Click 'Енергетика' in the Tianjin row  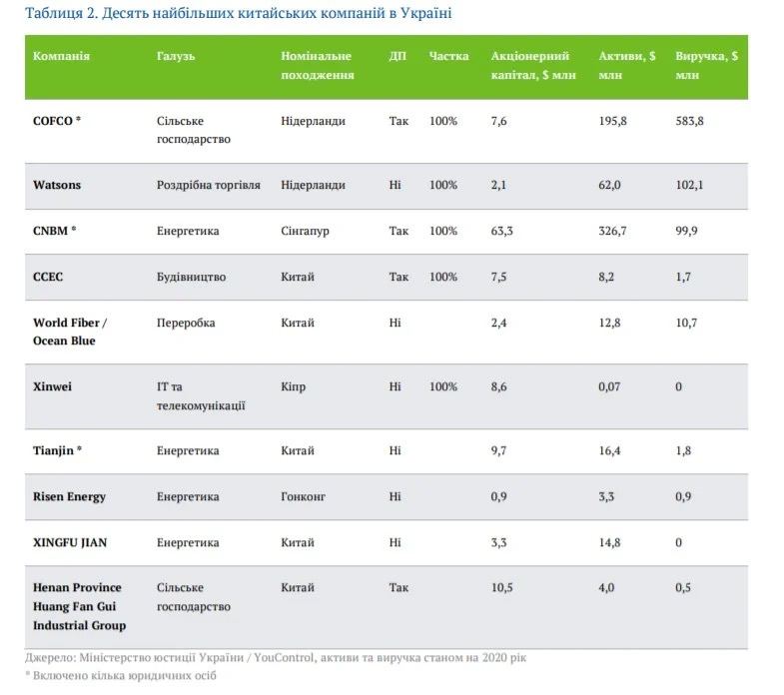pyautogui.click(x=188, y=451)
